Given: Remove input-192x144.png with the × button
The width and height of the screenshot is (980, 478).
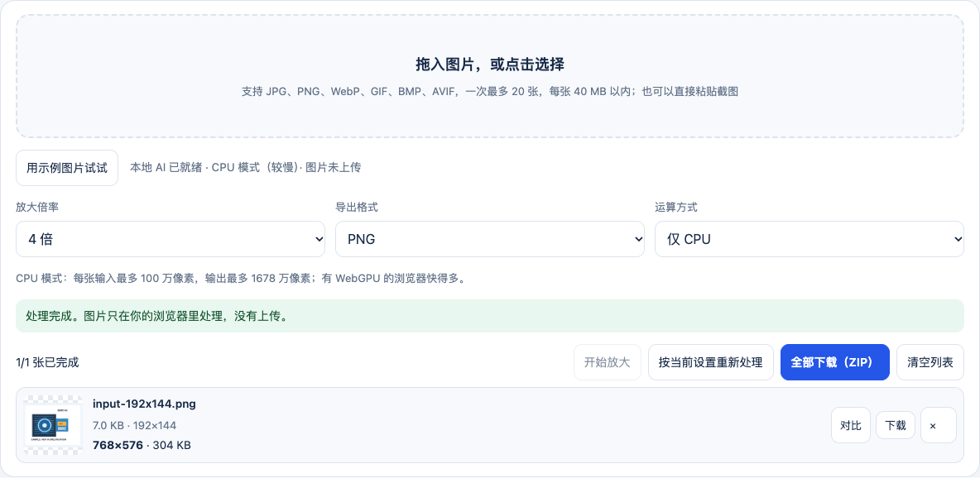Looking at the screenshot, I should pyautogui.click(x=938, y=426).
